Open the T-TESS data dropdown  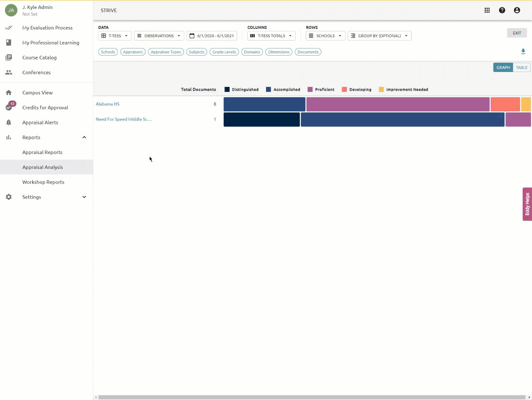[x=115, y=36]
